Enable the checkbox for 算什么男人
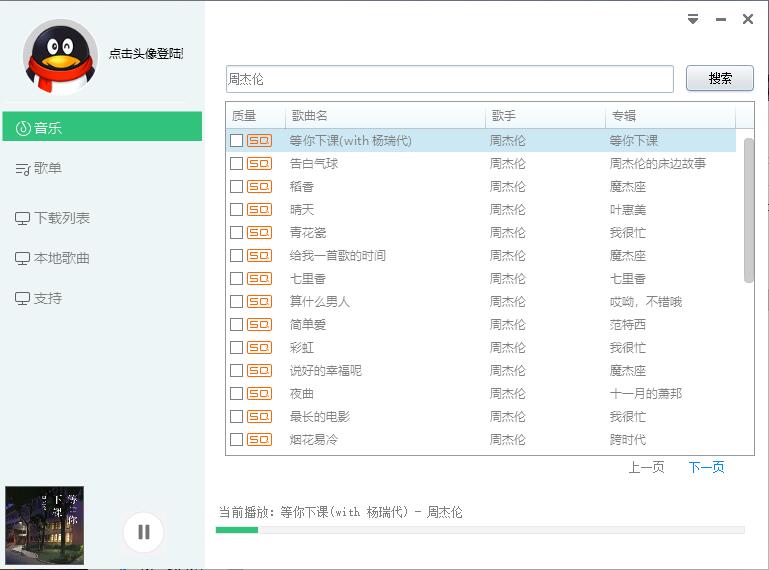 (x=236, y=301)
